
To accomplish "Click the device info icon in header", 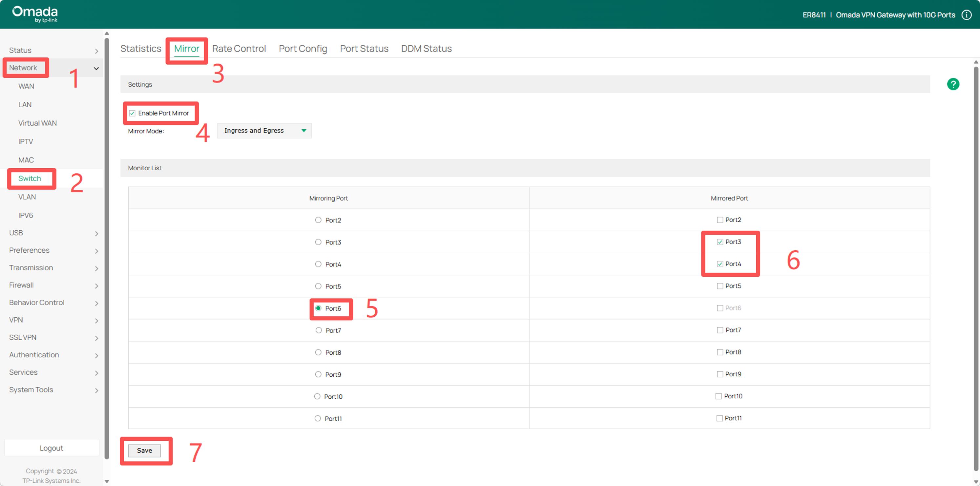I will click(x=967, y=15).
